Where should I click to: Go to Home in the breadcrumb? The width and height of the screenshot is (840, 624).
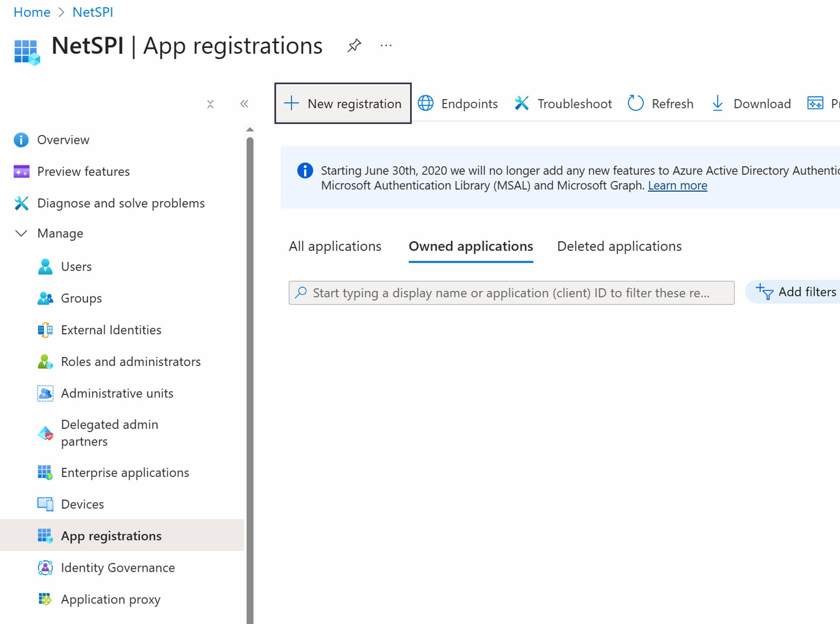[32, 12]
